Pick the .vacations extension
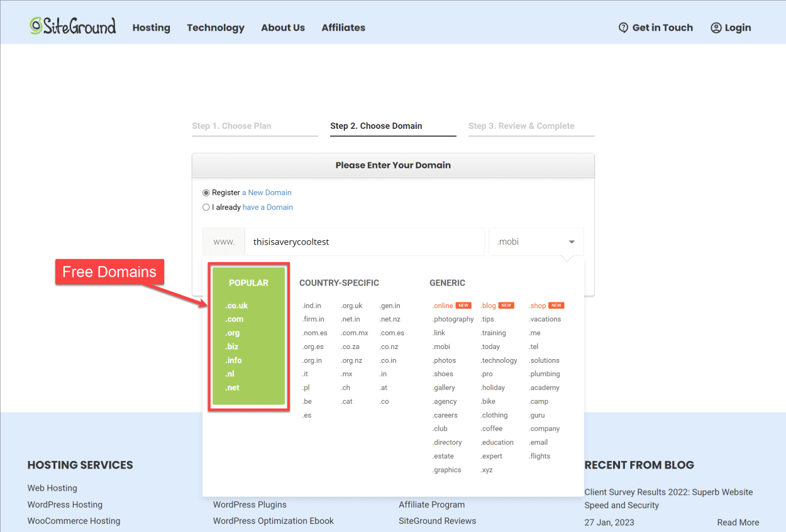The image size is (786, 532). pos(545,319)
